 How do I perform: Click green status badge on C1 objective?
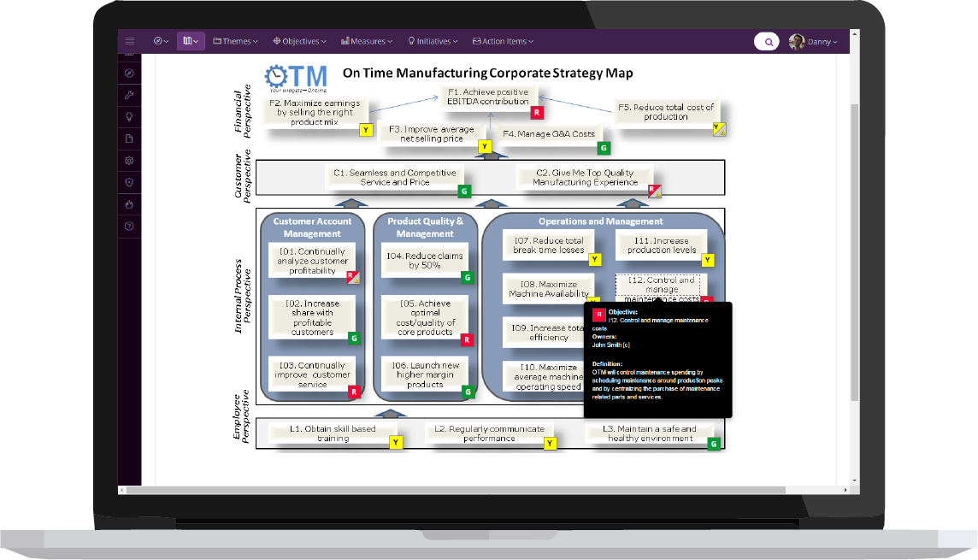click(464, 192)
